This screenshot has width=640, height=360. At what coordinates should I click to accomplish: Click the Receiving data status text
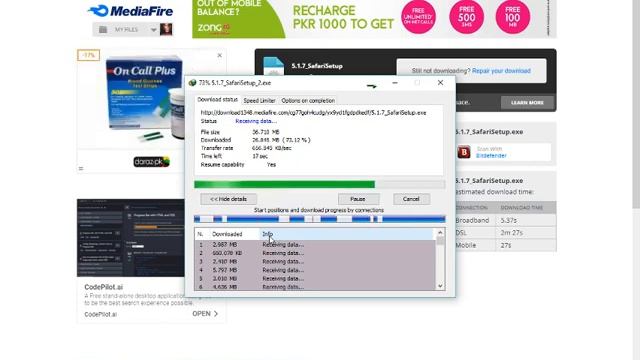(x=256, y=121)
